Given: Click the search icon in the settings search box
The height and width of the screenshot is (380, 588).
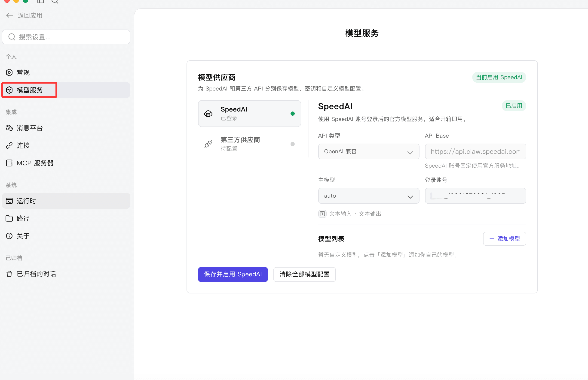Looking at the screenshot, I should pyautogui.click(x=12, y=37).
